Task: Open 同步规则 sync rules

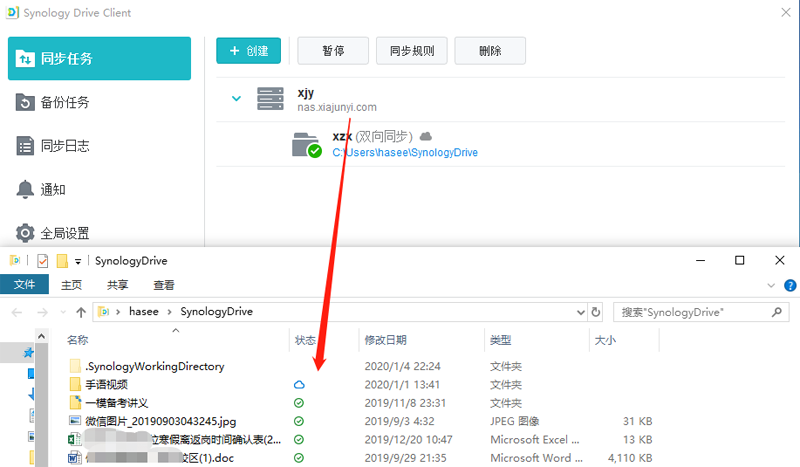Action: coord(412,51)
